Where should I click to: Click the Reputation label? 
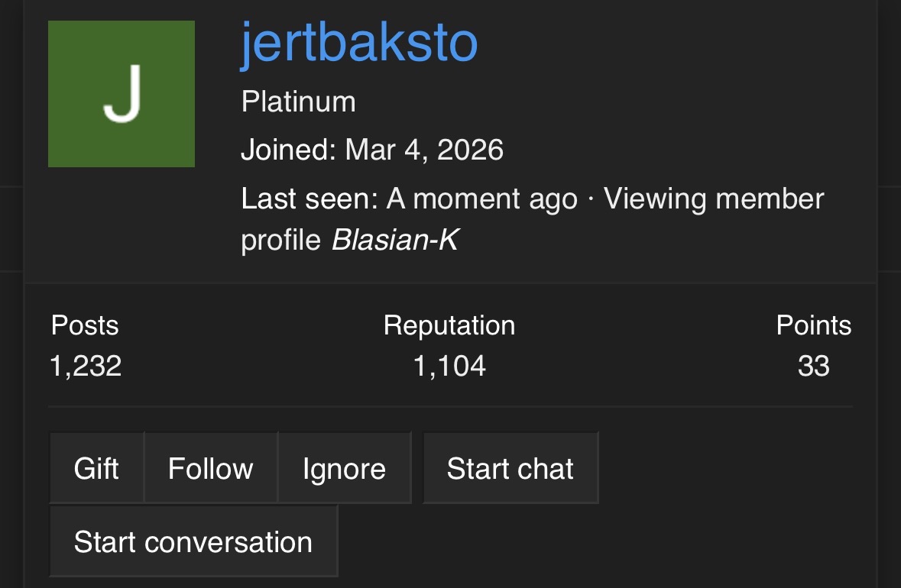point(449,325)
